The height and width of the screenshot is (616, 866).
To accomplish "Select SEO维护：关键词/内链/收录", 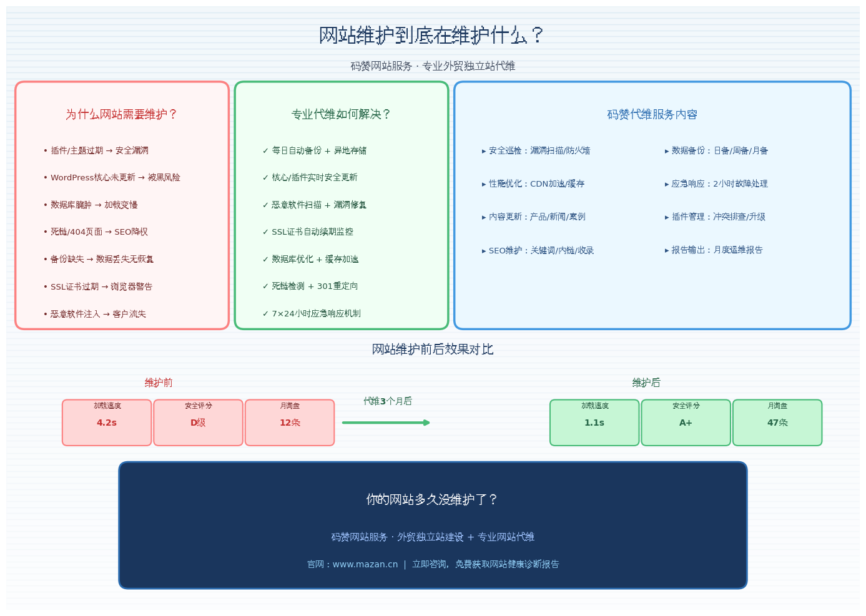I will (538, 250).
